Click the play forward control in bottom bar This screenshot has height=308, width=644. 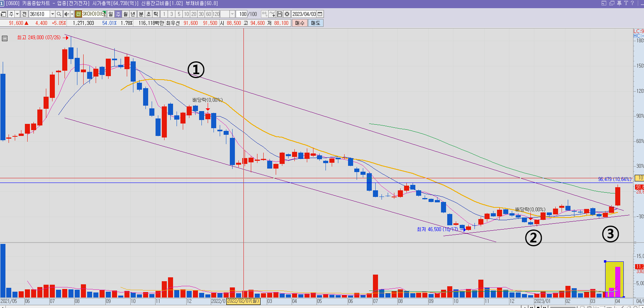(x=545, y=307)
